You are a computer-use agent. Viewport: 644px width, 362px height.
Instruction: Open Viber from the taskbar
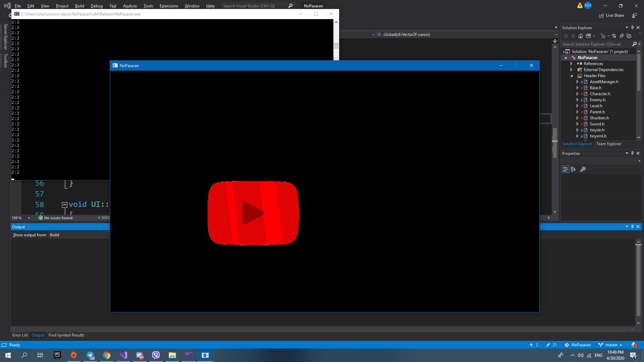pos(156,355)
